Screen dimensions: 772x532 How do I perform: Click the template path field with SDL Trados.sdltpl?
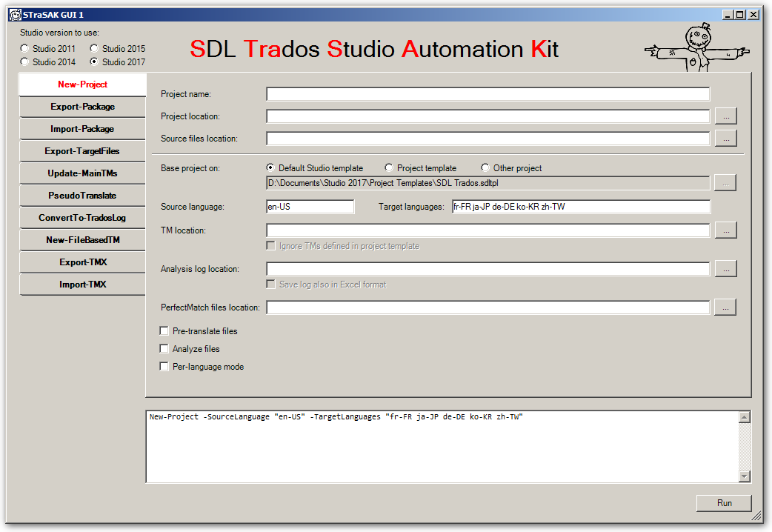[488, 183]
